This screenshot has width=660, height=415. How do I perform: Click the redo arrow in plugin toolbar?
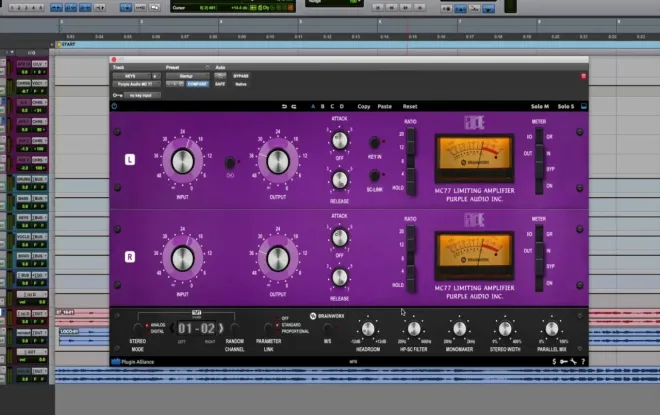coord(294,106)
